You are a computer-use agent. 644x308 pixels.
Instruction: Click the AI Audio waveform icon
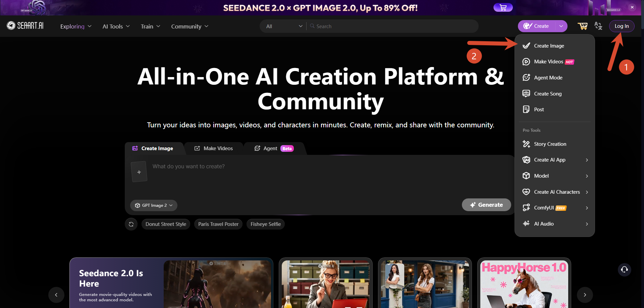(526, 224)
